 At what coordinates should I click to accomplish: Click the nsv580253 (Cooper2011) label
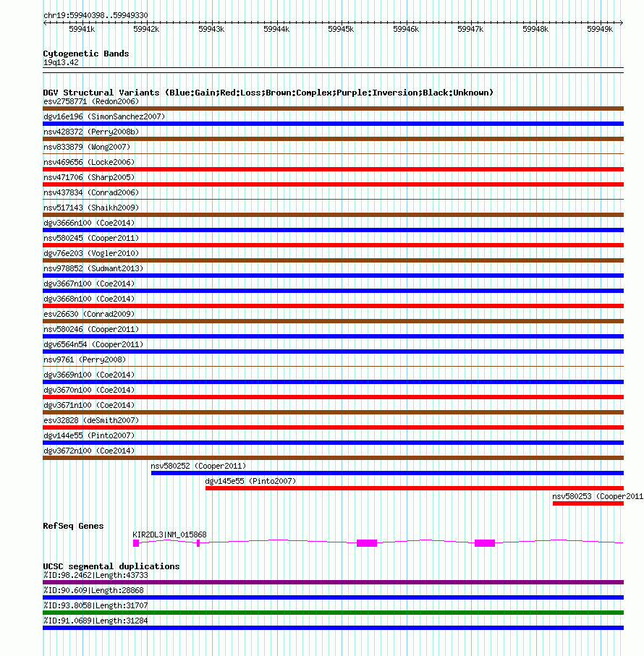(598, 497)
